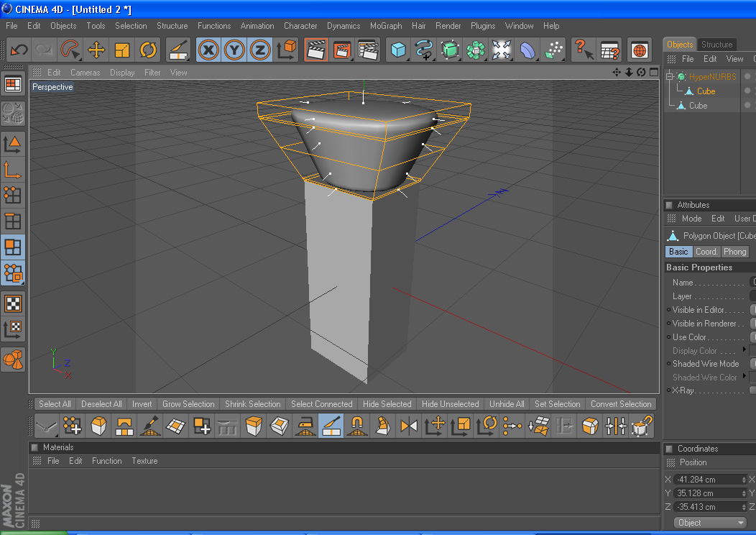This screenshot has height=535, width=756.
Task: Click the Convert Selection button
Action: [621, 404]
